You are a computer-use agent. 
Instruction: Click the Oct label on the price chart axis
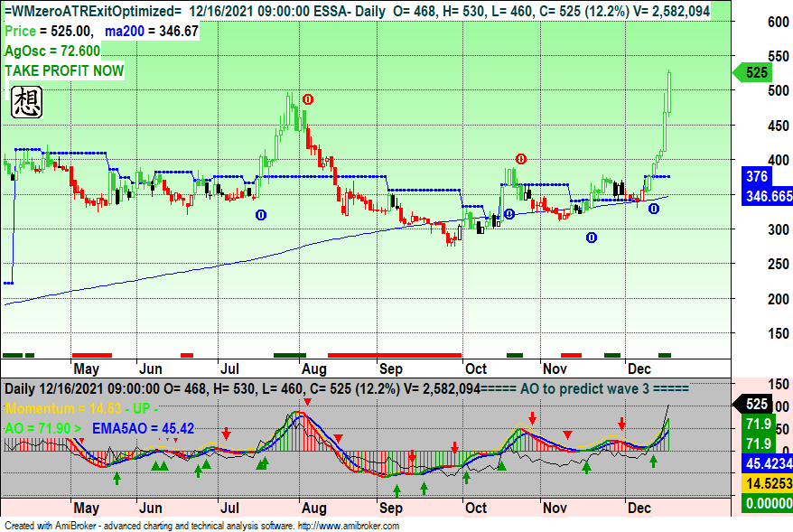click(476, 369)
